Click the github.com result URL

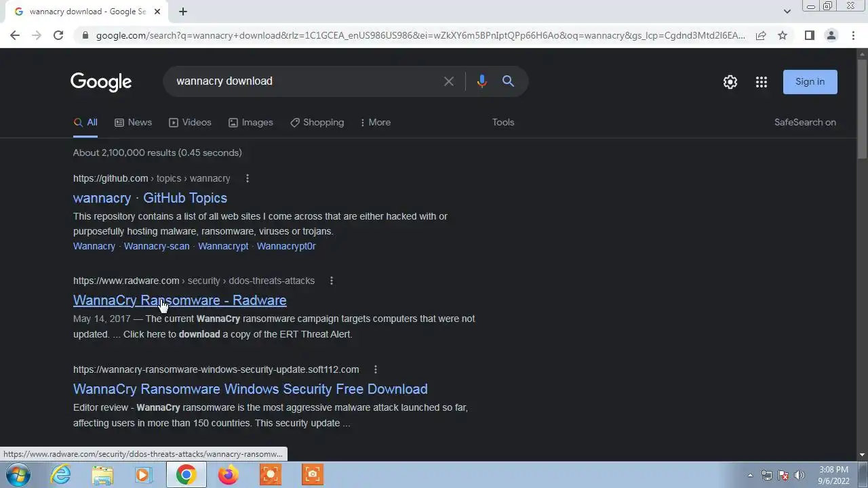click(x=152, y=178)
